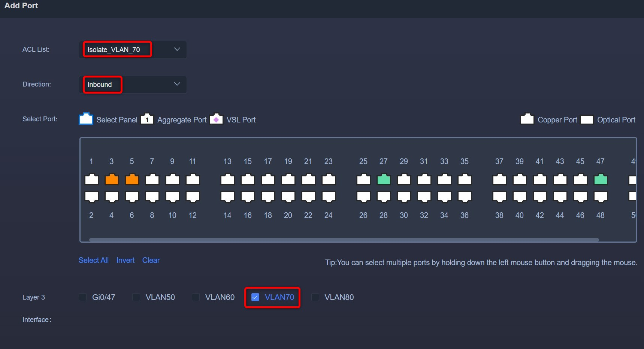Click the Clear link
The width and height of the screenshot is (644, 349).
(151, 260)
